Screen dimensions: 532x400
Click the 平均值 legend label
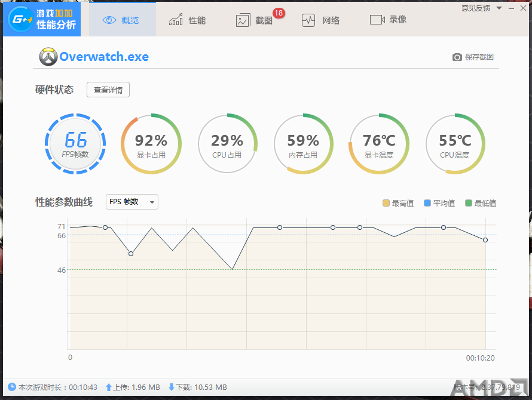[444, 203]
